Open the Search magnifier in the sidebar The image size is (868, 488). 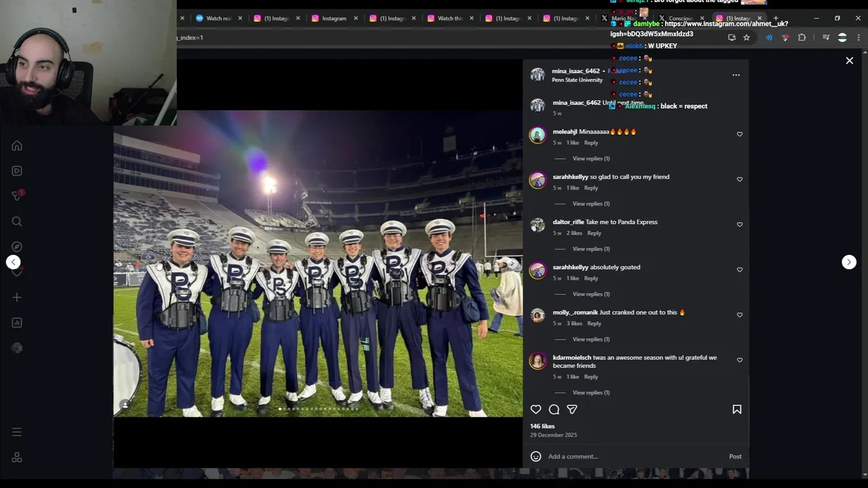17,222
